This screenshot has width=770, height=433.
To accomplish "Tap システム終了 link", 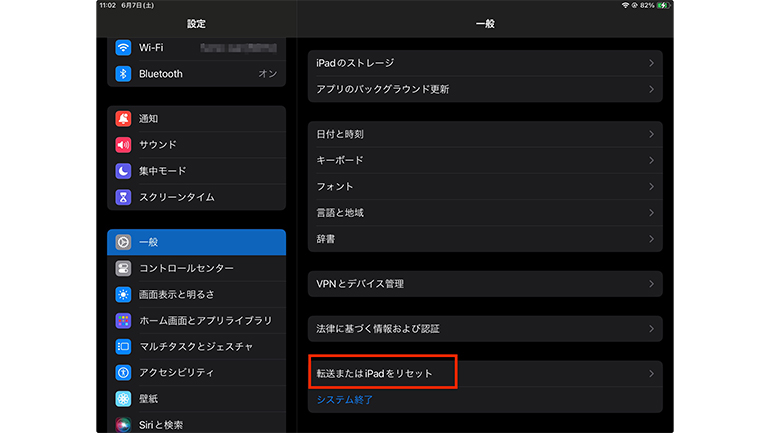I will point(345,400).
